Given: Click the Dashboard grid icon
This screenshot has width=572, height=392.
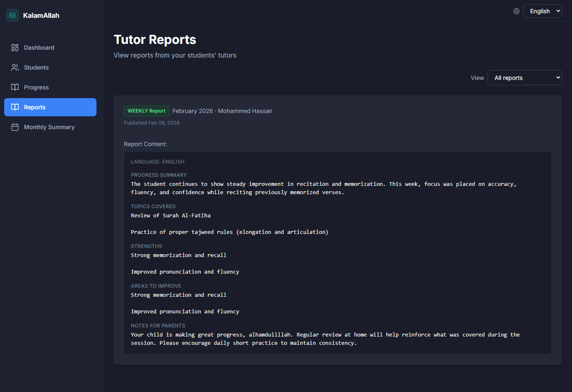Looking at the screenshot, I should click(15, 48).
